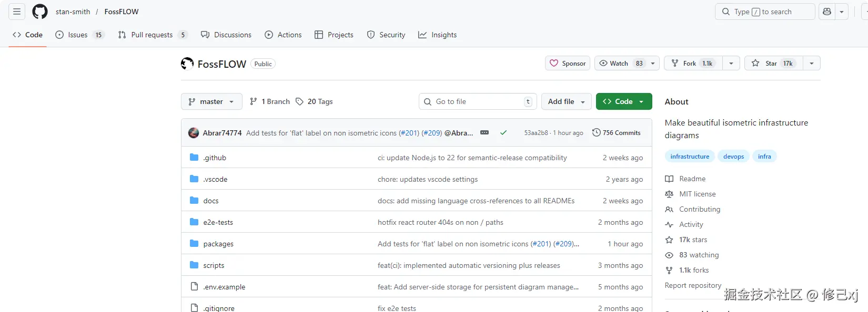Open the Copilot icon in header
This screenshot has height=312, width=868.
tap(827, 12)
